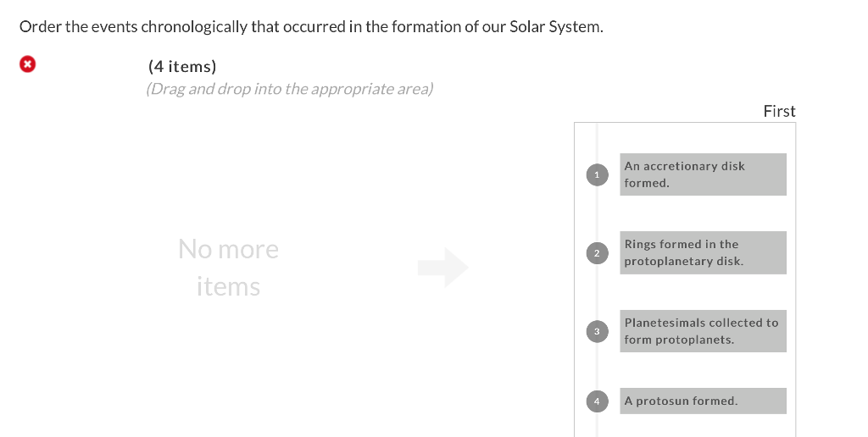This screenshot has width=868, height=437.
Task: Click the gray right-pointing arrow
Action: (x=443, y=268)
